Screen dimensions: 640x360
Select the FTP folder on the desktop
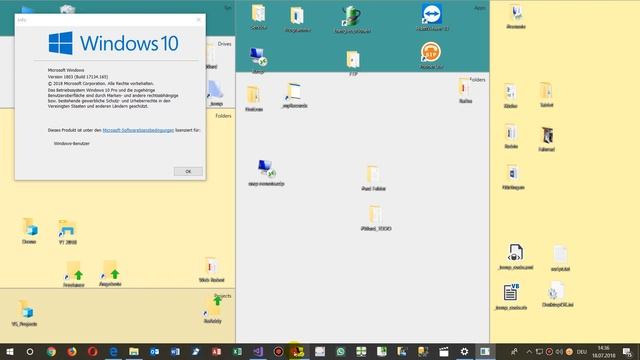coord(353,63)
